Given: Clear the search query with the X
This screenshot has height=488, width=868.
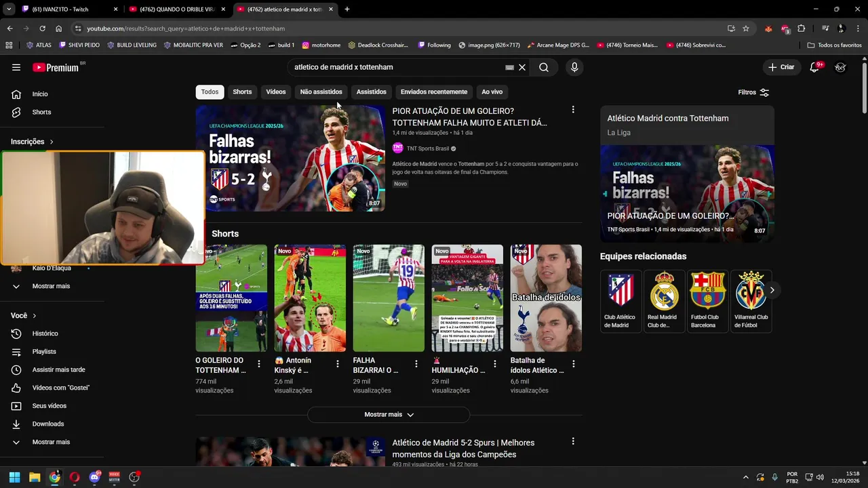Looking at the screenshot, I should (x=522, y=67).
